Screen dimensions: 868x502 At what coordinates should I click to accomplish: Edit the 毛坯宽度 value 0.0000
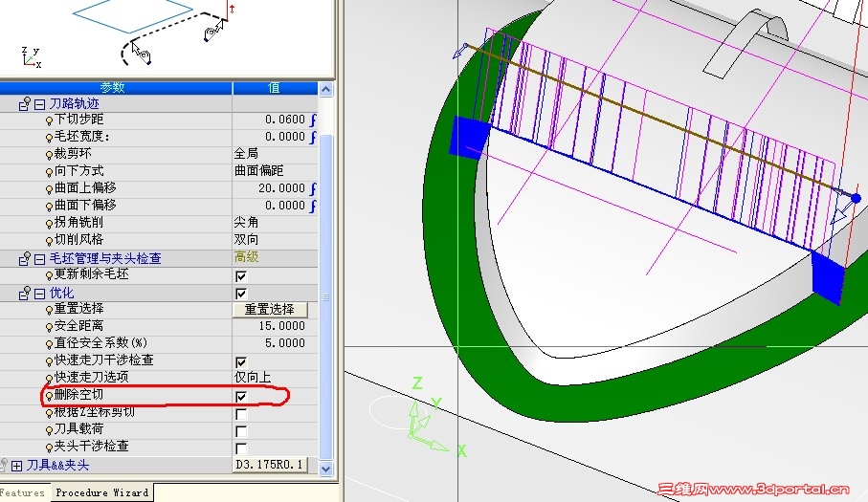(284, 137)
